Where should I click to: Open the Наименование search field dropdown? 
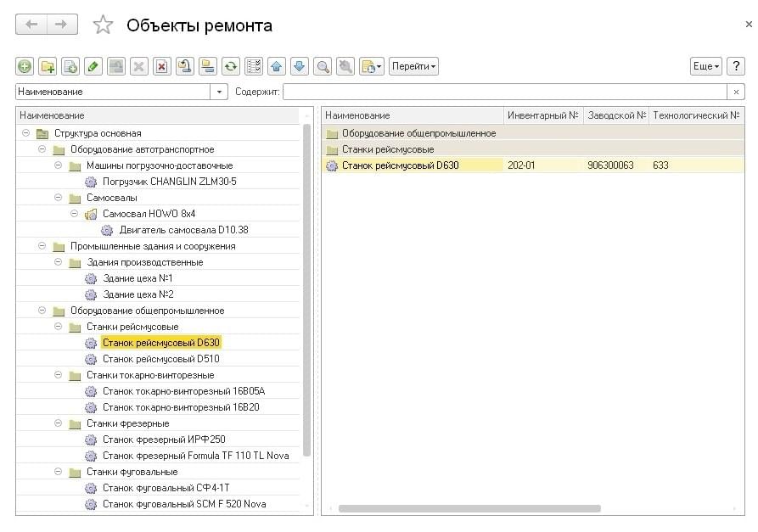click(x=221, y=92)
